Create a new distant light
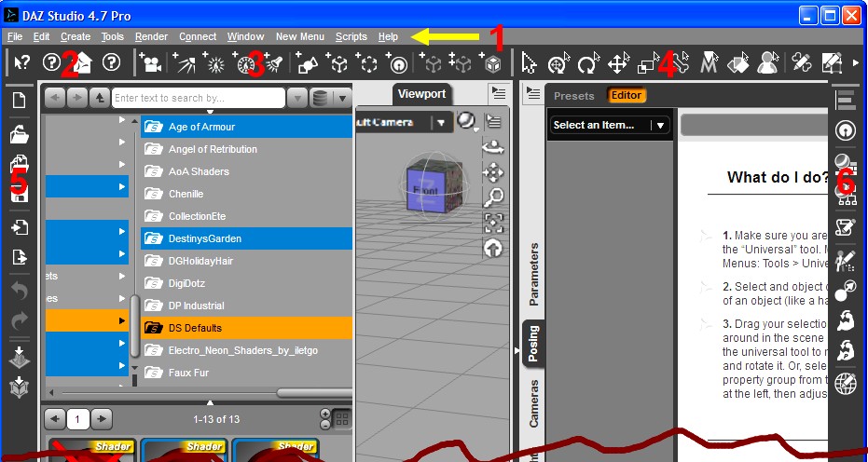Image resolution: width=868 pixels, height=462 pixels. click(x=185, y=63)
